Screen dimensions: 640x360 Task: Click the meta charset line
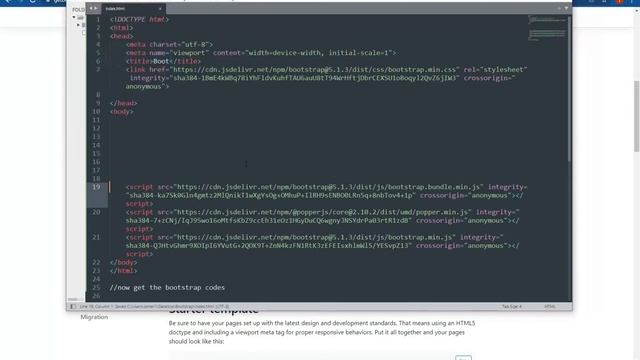(x=169, y=44)
